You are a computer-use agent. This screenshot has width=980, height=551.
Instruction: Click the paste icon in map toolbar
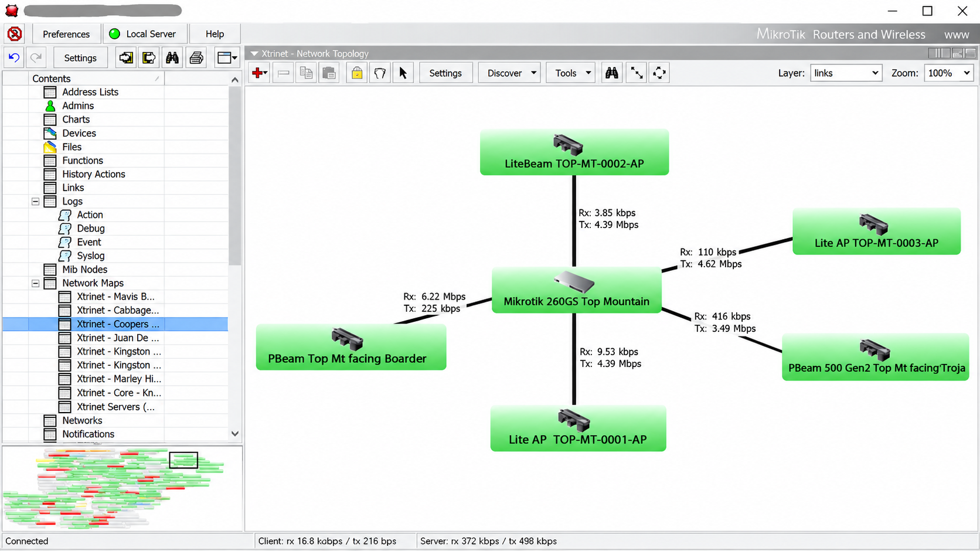329,73
